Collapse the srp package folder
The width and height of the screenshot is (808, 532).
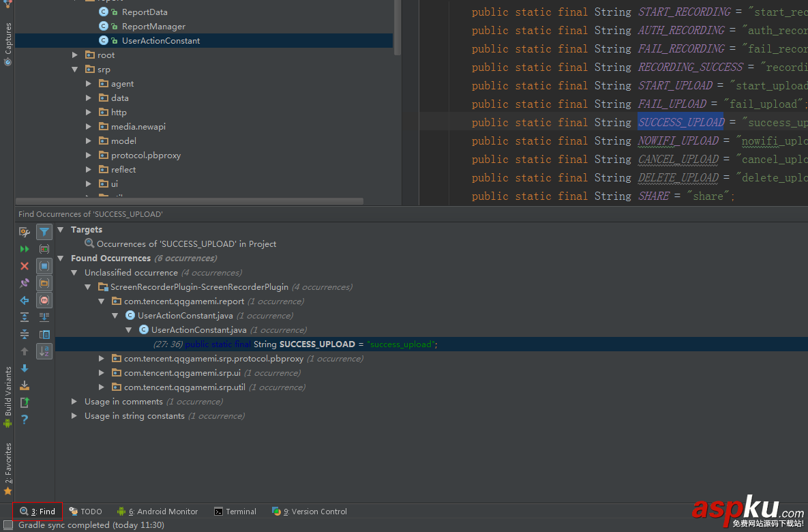click(x=75, y=69)
